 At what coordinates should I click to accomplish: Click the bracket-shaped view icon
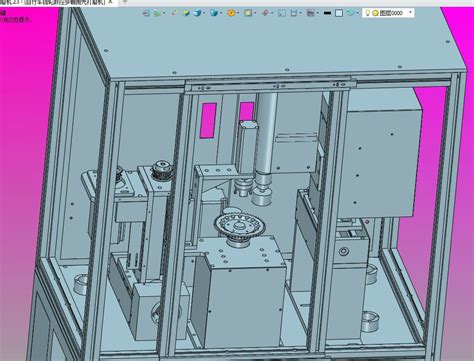click(294, 13)
